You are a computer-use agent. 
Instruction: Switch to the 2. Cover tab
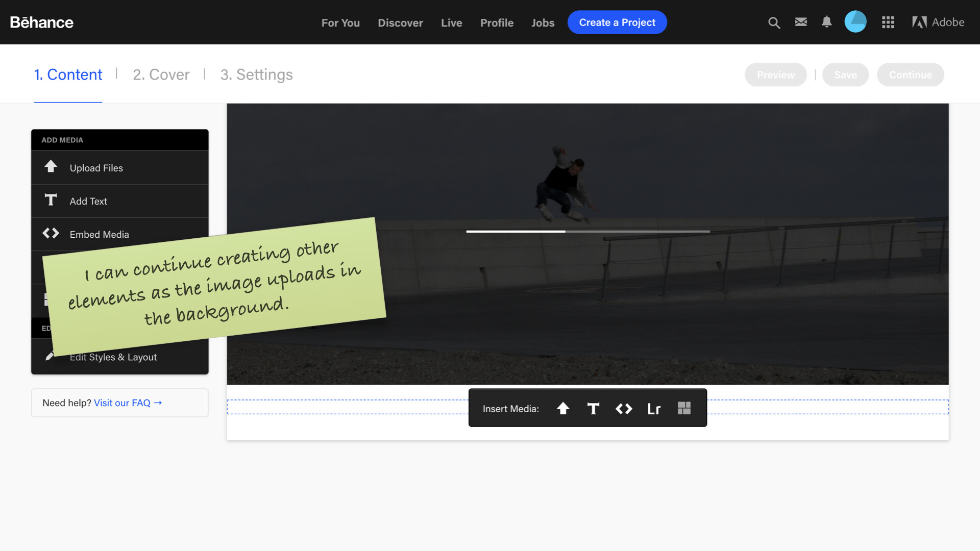point(161,74)
